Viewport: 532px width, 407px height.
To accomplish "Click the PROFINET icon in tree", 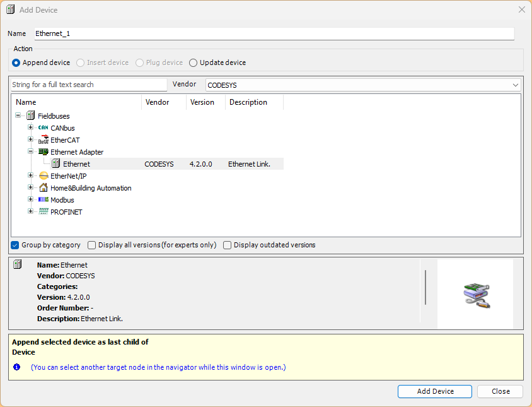I will pos(43,212).
